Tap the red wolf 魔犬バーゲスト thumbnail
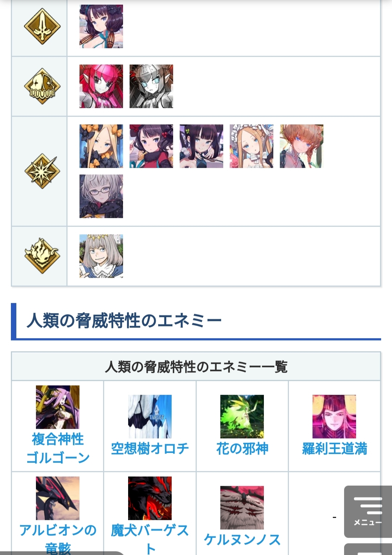Screen dimensions: 392x555 pyautogui.click(x=150, y=498)
